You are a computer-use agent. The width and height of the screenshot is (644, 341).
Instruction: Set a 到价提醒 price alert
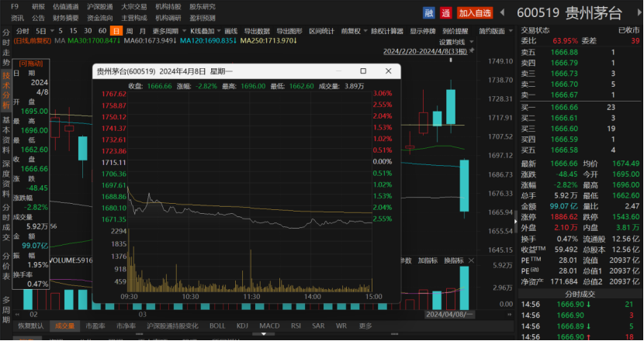455,31
